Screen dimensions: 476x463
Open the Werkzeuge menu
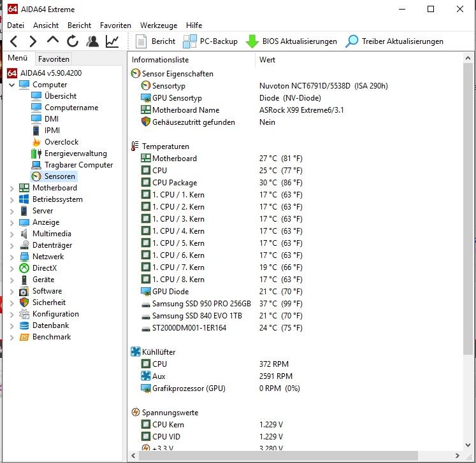pos(159,25)
